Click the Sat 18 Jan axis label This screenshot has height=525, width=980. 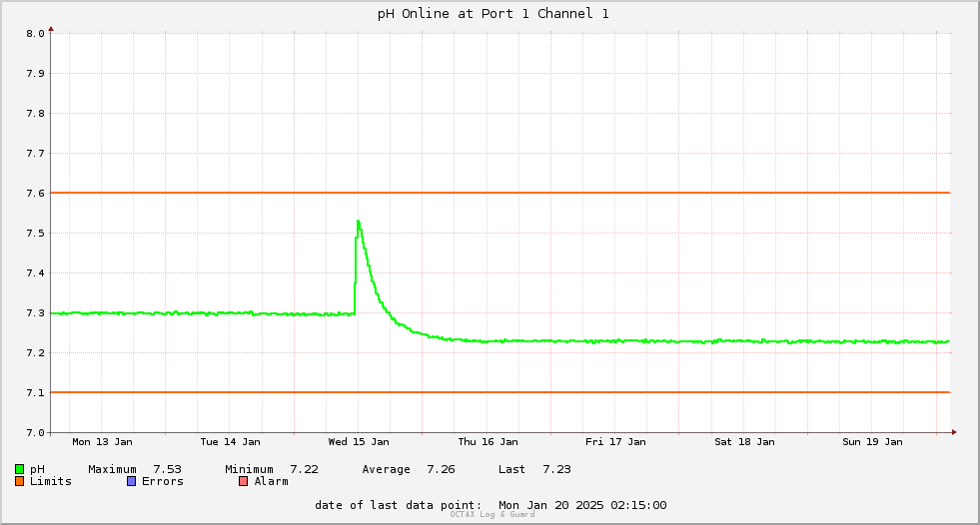point(744,442)
